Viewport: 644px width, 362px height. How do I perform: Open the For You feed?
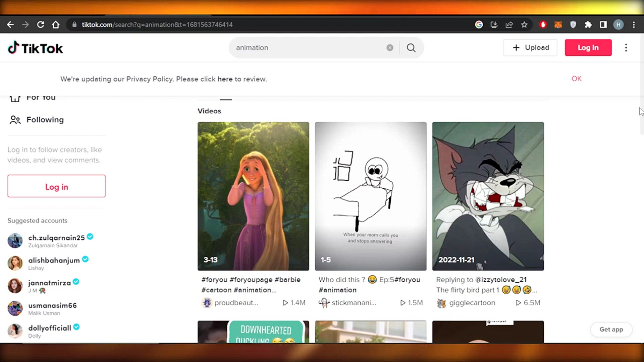coord(33,98)
